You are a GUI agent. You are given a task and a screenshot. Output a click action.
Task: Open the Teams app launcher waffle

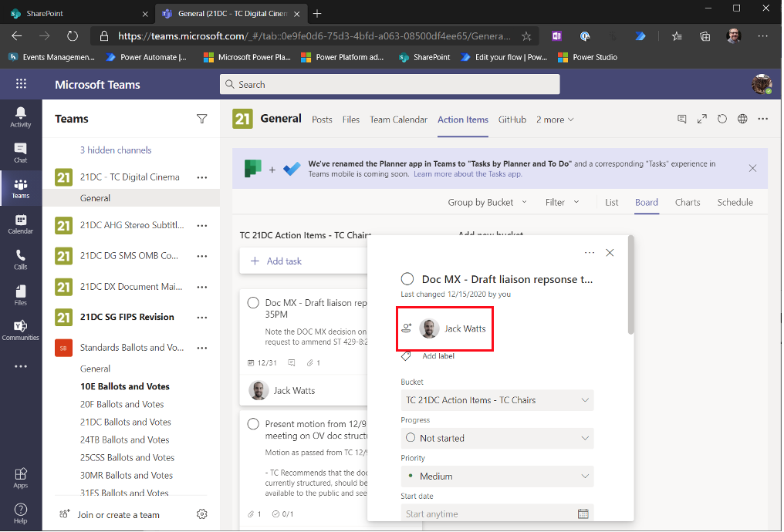[x=21, y=84]
